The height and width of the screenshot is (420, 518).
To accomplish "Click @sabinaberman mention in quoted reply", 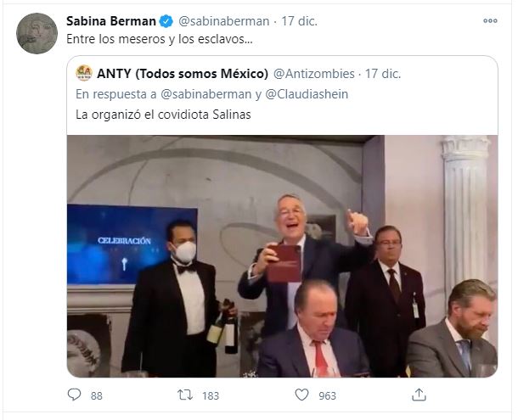I will (x=206, y=94).
